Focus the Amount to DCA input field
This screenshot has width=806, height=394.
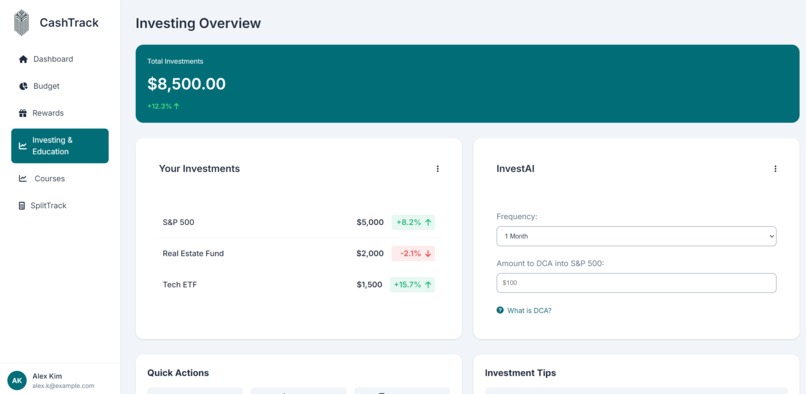636,283
